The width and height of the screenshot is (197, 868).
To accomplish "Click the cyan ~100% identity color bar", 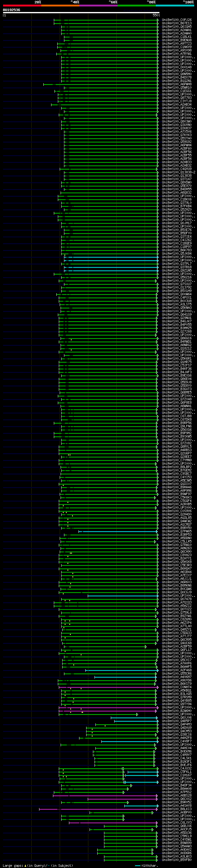I will (x=175, y=6).
